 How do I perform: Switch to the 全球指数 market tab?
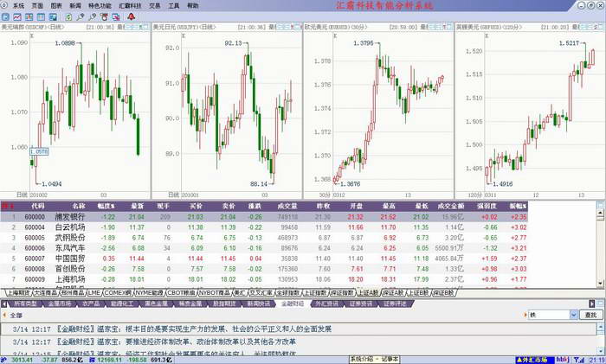tap(288, 293)
